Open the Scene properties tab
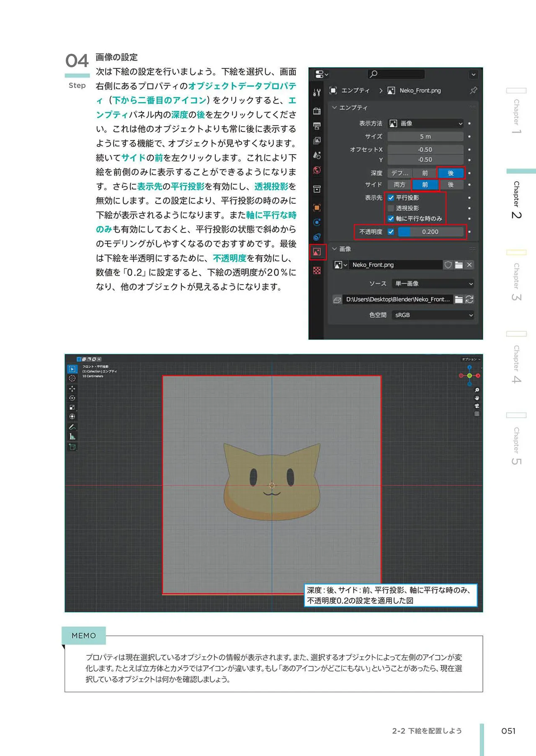 pyautogui.click(x=317, y=155)
